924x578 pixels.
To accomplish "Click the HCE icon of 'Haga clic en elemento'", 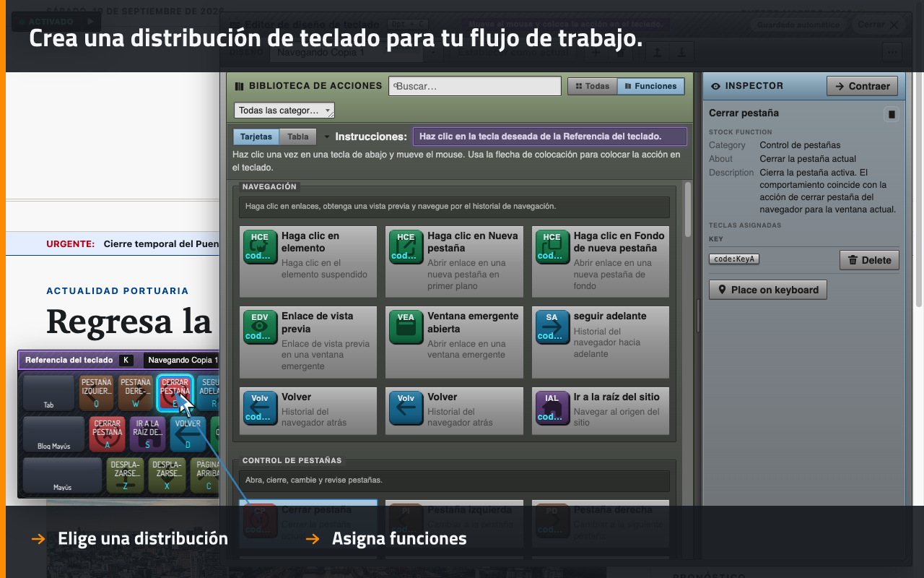I will pyautogui.click(x=259, y=247).
